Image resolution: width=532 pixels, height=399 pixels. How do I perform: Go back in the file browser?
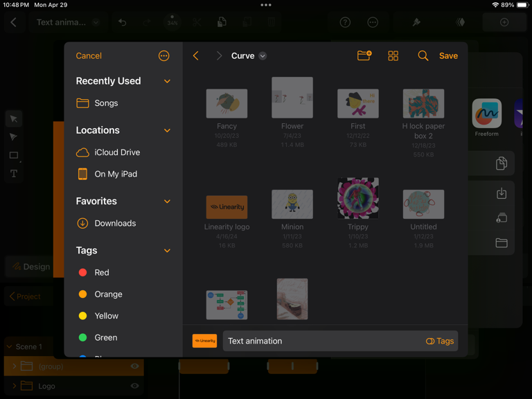click(196, 55)
